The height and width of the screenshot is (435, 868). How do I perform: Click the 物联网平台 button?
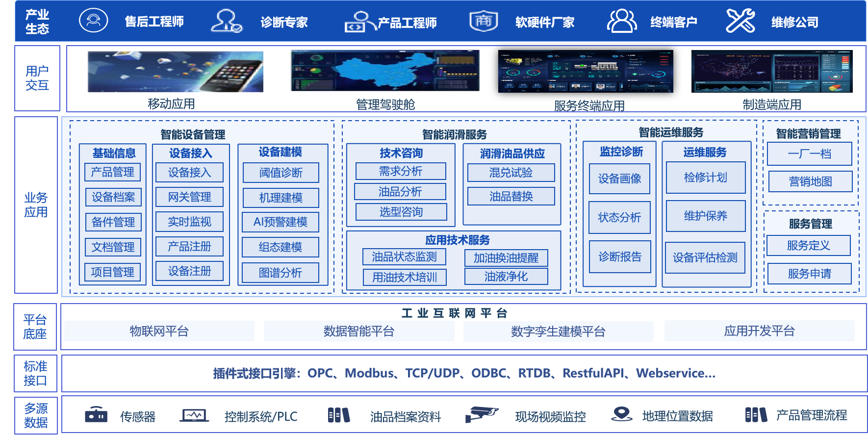(159, 332)
